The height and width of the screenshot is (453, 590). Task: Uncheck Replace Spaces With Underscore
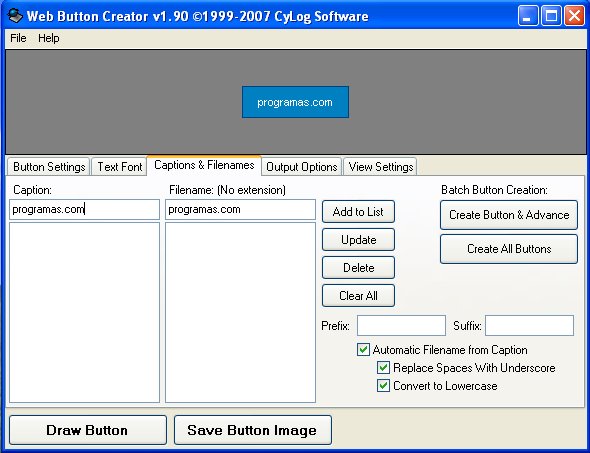pyautogui.click(x=383, y=368)
